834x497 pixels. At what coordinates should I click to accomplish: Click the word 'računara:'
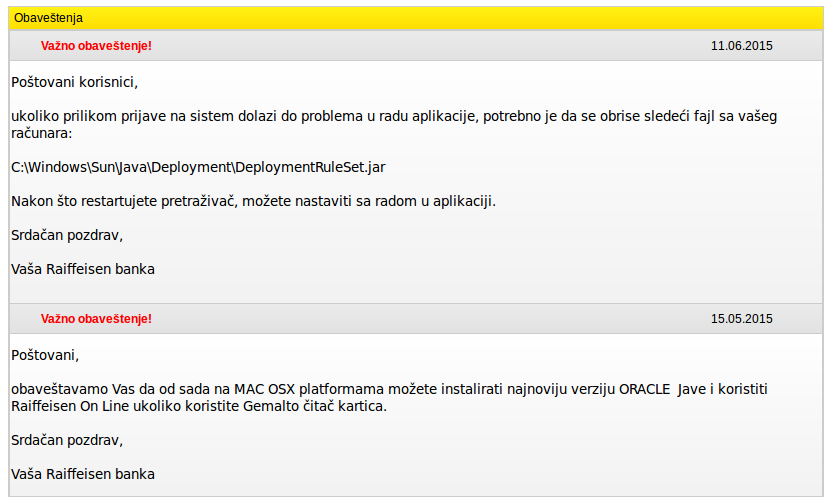41,133
